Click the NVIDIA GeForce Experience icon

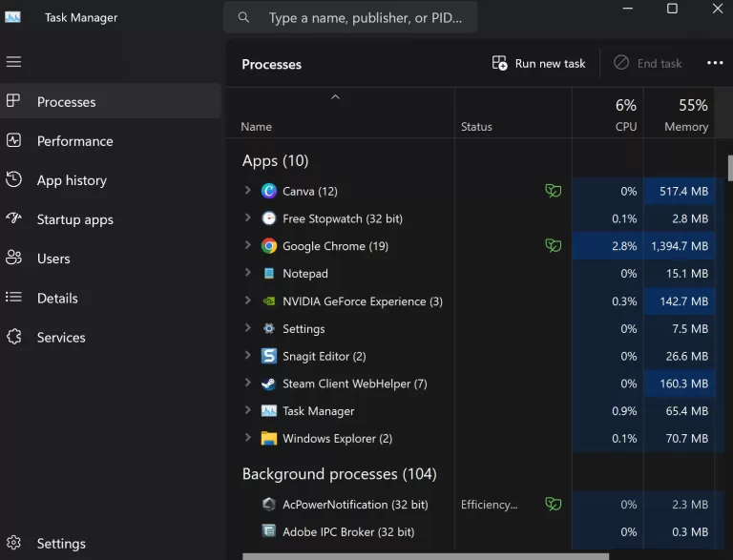pyautogui.click(x=269, y=301)
